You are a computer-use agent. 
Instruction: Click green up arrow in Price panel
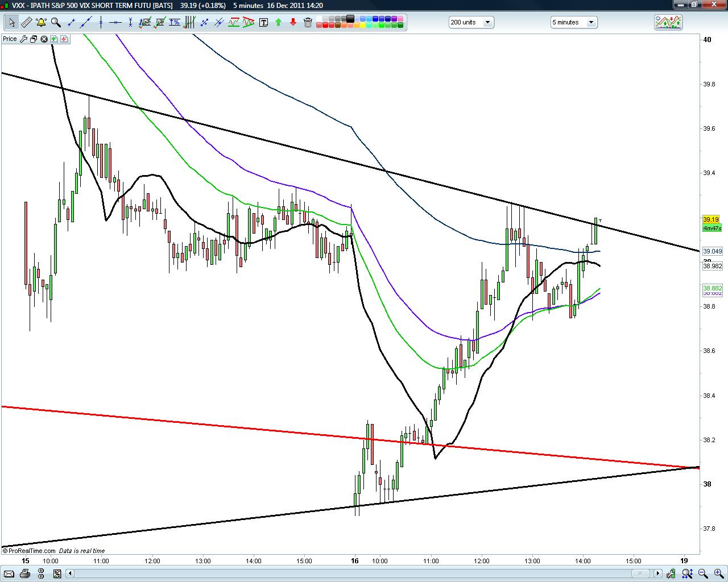tap(53, 39)
